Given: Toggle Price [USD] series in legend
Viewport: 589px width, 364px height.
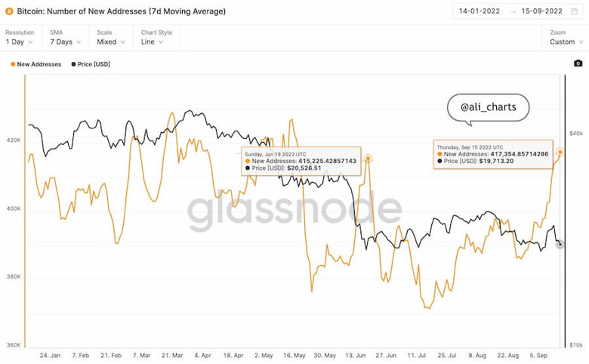Looking at the screenshot, I should click(x=92, y=64).
